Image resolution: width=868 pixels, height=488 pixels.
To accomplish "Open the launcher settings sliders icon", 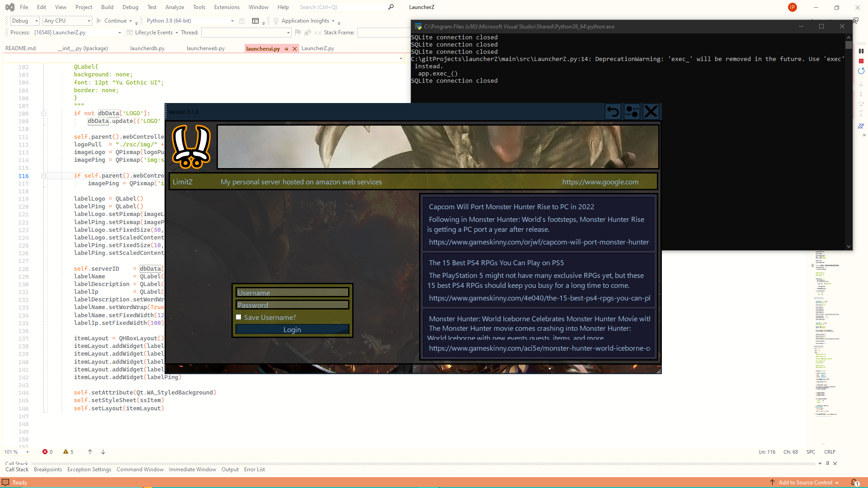I will point(632,111).
